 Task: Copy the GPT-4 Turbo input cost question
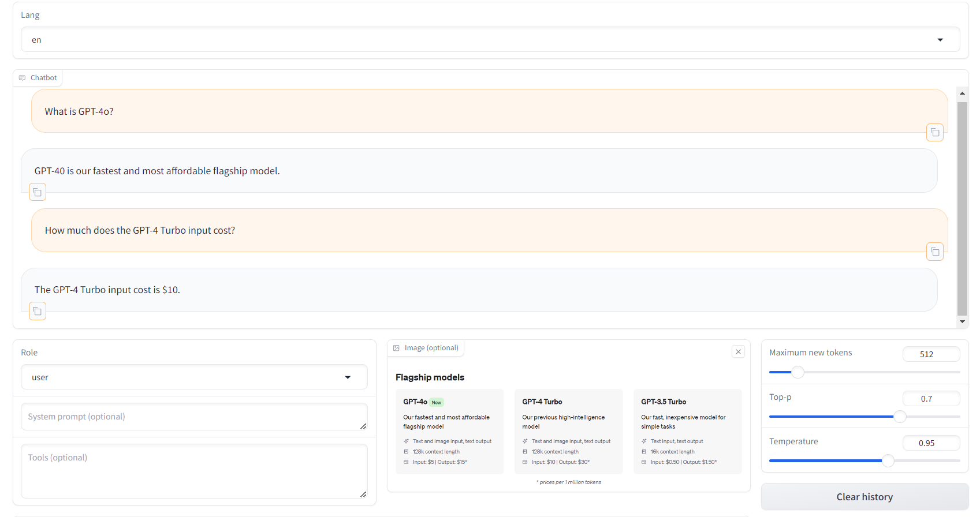(x=934, y=252)
